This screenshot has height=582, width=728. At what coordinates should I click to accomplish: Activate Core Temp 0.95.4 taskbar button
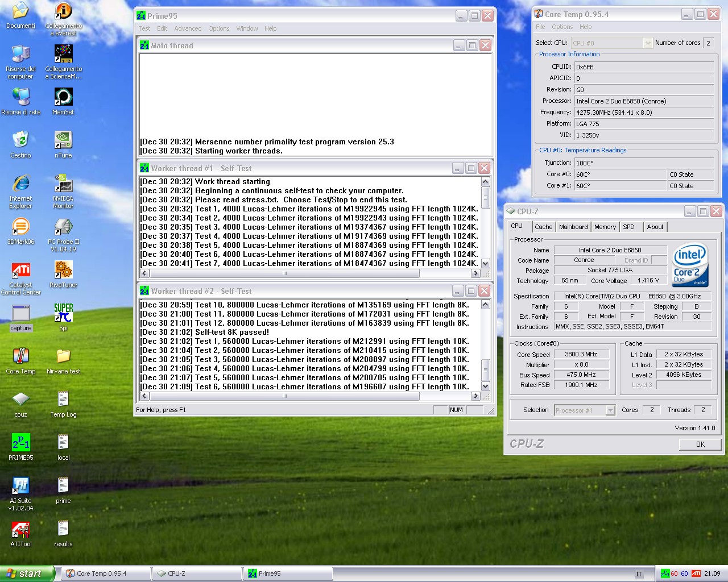(106, 573)
